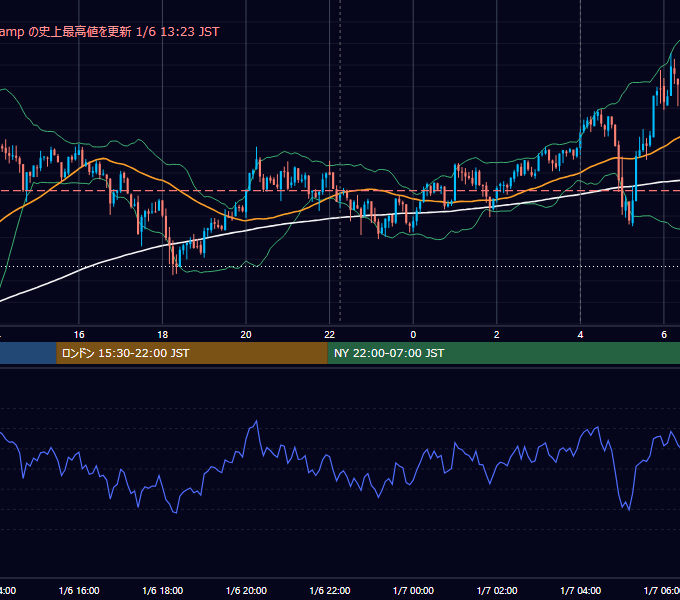Click the 22 hour axis label
Image resolution: width=680 pixels, height=600 pixels.
tap(330, 335)
